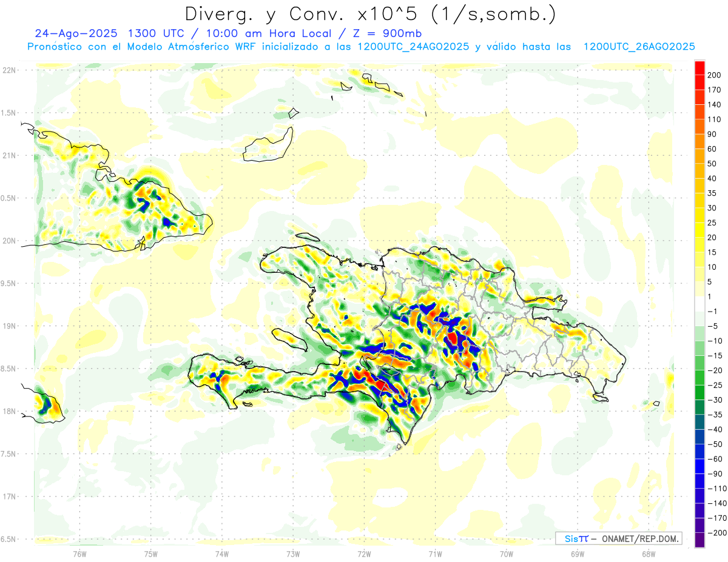Screen dimensions: 728x562
Task: Click the 'ONAMET/REP.DOM.' credit label
Action: point(639,538)
